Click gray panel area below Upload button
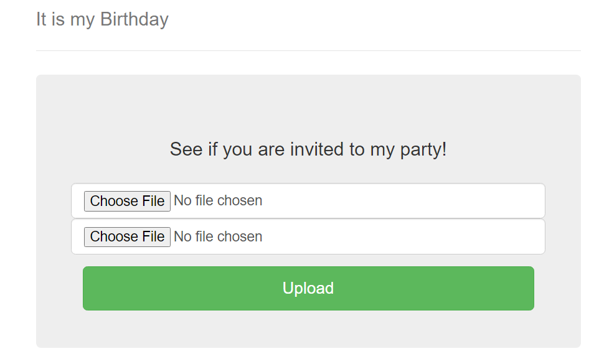Screen dimensions: 599x364 tap(308, 330)
